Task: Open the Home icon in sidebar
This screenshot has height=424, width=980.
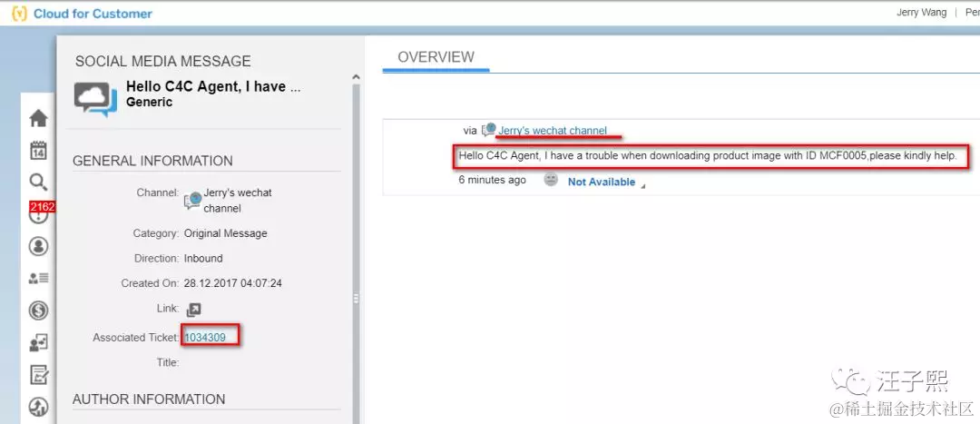Action: tap(38, 118)
